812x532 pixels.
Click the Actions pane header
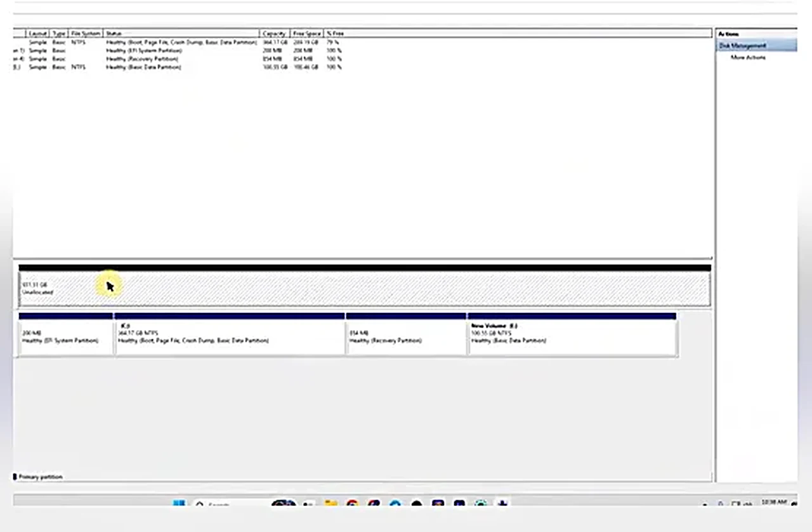coord(756,34)
